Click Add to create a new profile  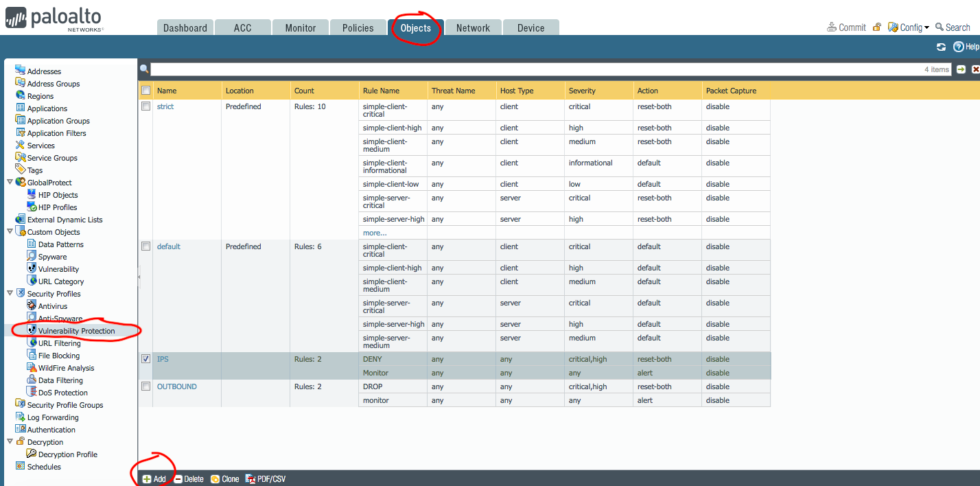[154, 478]
